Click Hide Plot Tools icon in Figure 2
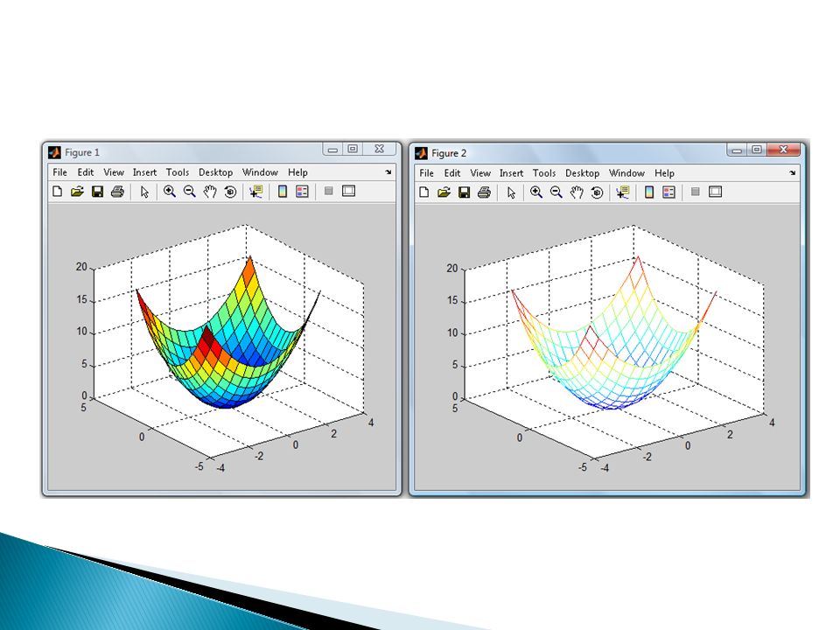 click(696, 192)
